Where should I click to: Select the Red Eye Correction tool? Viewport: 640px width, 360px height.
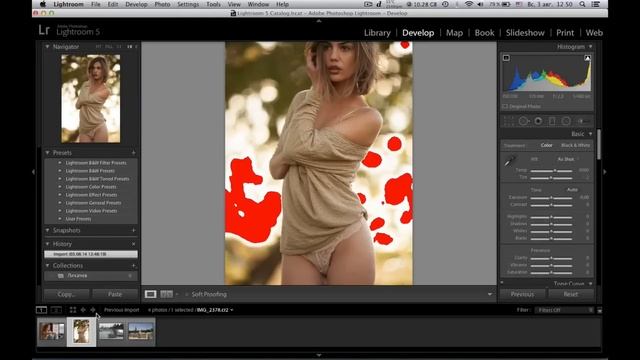click(x=538, y=121)
